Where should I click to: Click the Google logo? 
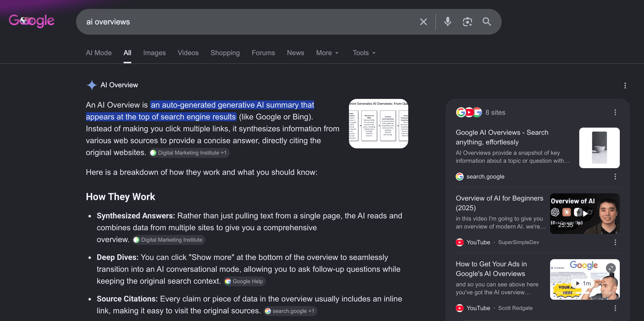(31, 21)
